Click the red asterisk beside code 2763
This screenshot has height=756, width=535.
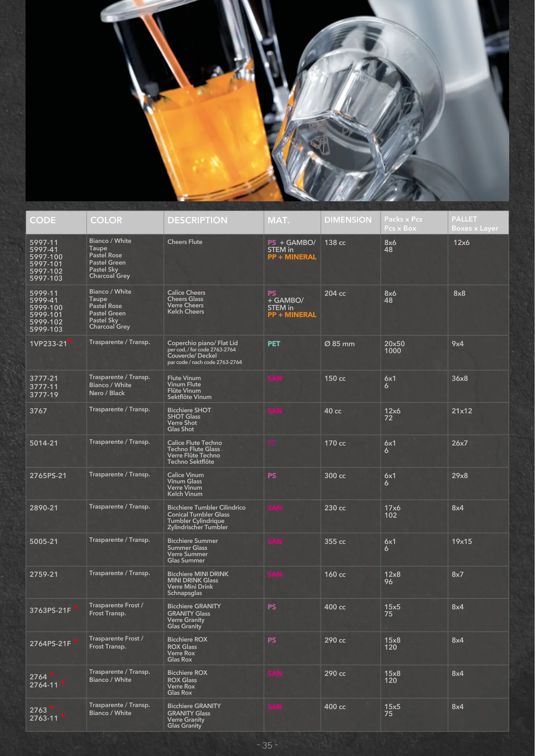coord(52,708)
